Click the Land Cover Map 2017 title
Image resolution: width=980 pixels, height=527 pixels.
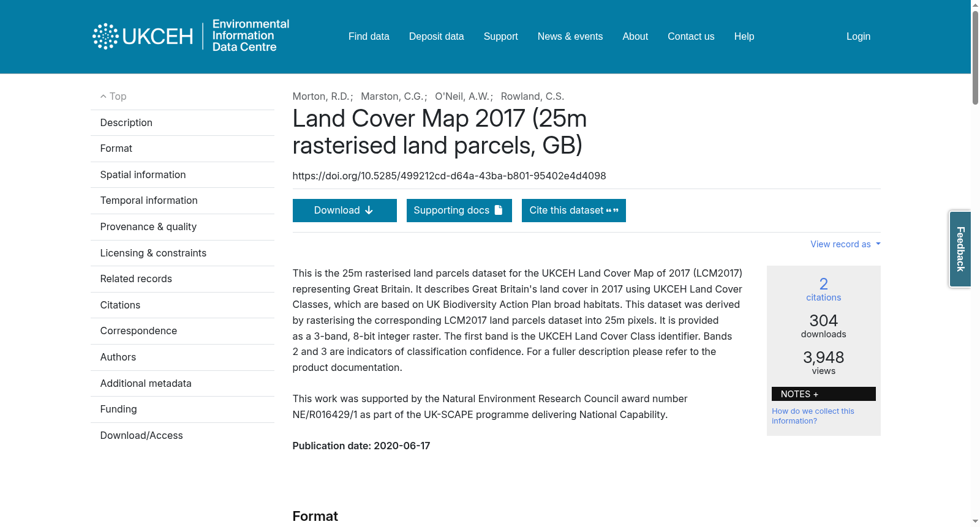coord(440,132)
